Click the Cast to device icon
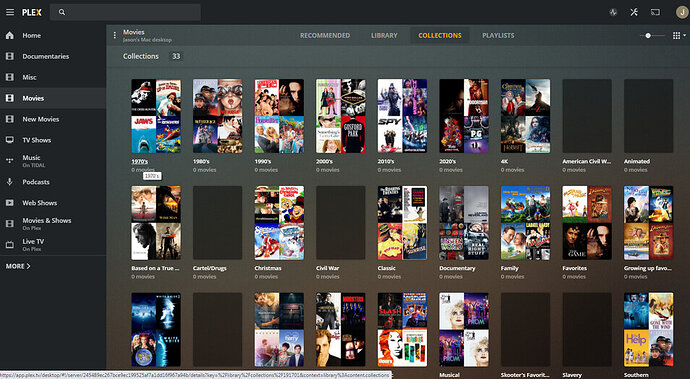This screenshot has width=690, height=379. coord(655,12)
